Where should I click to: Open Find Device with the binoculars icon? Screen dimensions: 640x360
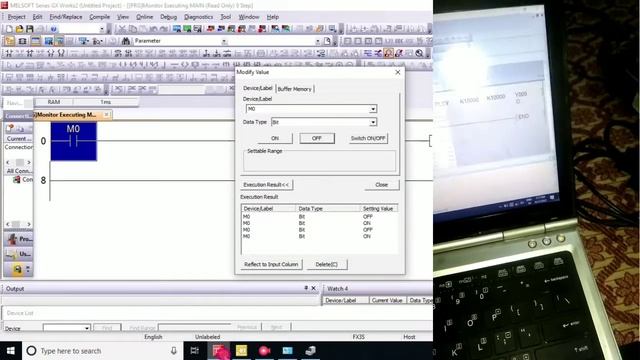126,41
